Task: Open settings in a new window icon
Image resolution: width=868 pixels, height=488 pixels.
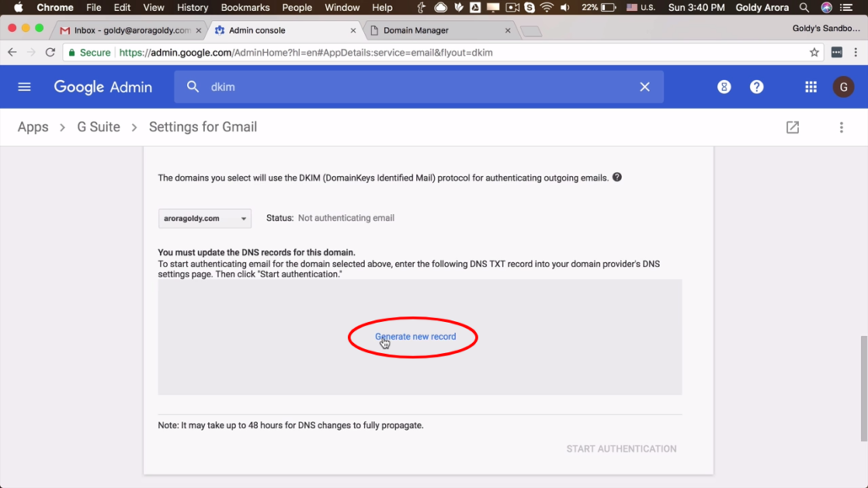Action: pos(793,127)
